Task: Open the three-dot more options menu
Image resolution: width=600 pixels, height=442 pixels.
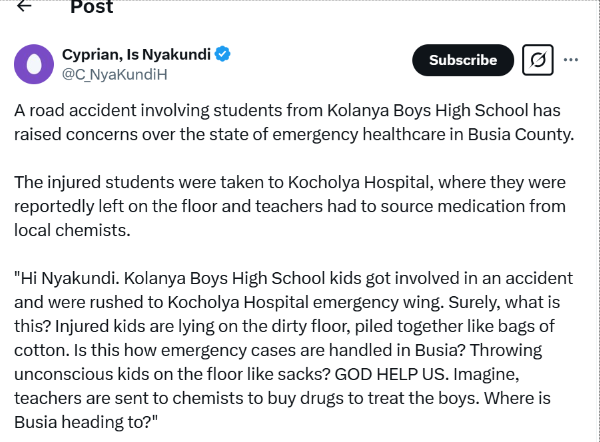Action: tap(571, 61)
